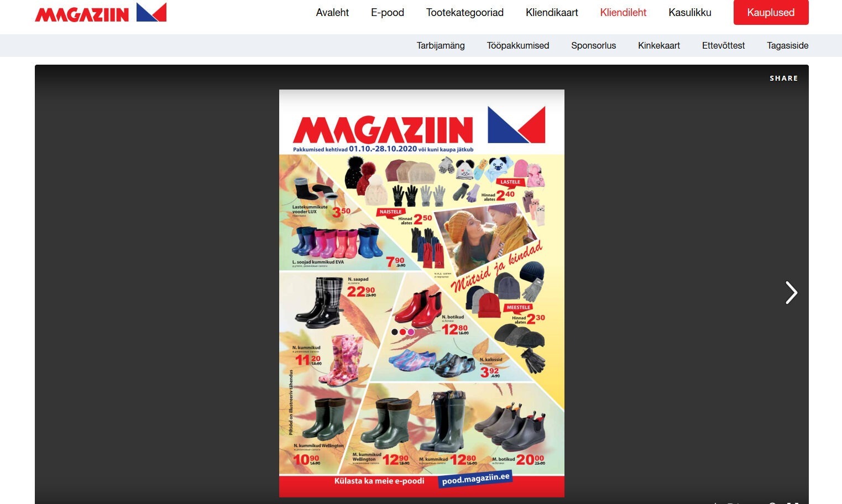Select Kliendikaart in the top navigation
Image resolution: width=842 pixels, height=504 pixels.
pyautogui.click(x=552, y=12)
